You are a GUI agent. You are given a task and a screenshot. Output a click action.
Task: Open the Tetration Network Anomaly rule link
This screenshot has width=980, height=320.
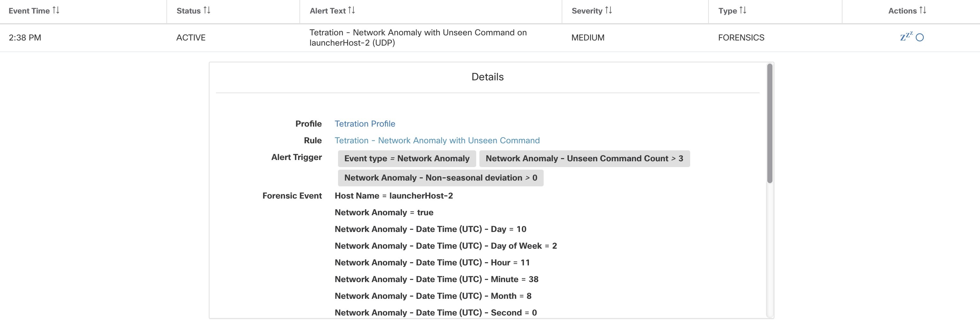pos(437,140)
